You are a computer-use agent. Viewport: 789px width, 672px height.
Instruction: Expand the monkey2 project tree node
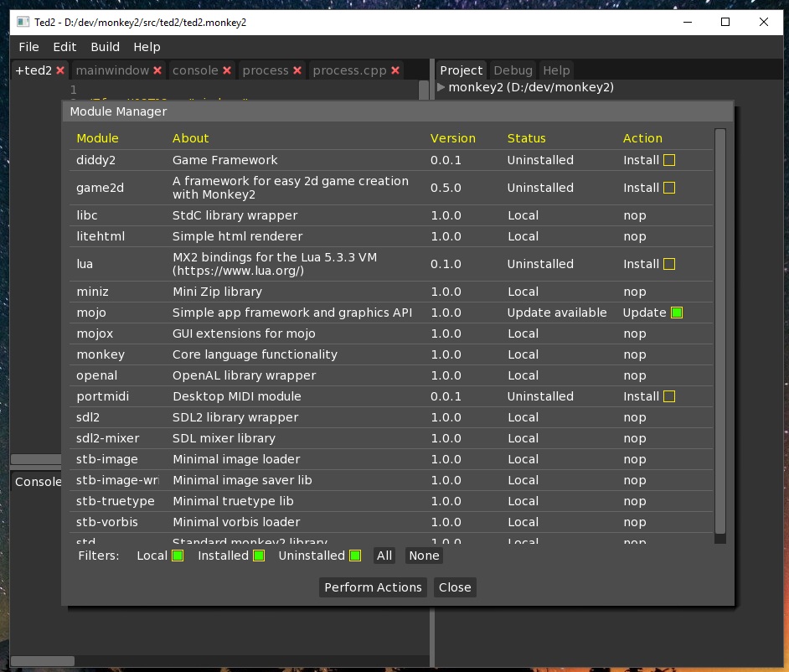441,87
